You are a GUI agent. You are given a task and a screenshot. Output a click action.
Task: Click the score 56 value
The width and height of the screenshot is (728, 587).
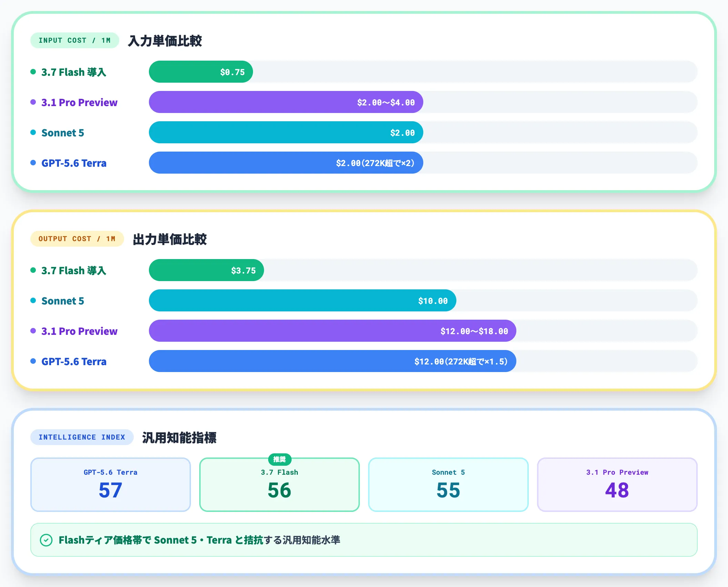[280, 490]
